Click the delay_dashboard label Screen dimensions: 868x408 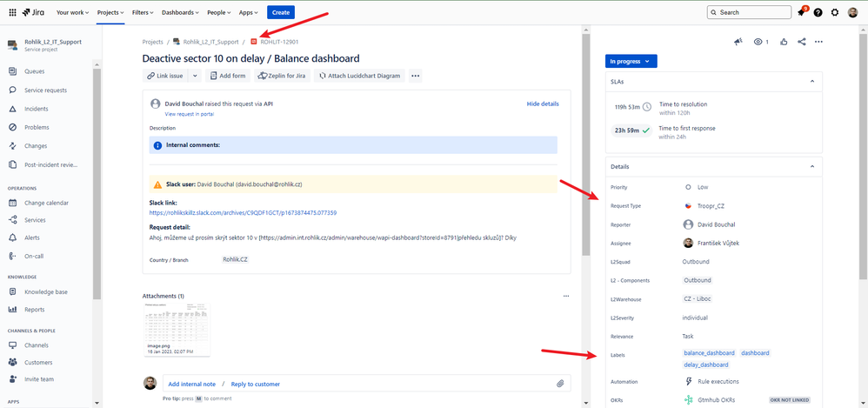tap(706, 365)
